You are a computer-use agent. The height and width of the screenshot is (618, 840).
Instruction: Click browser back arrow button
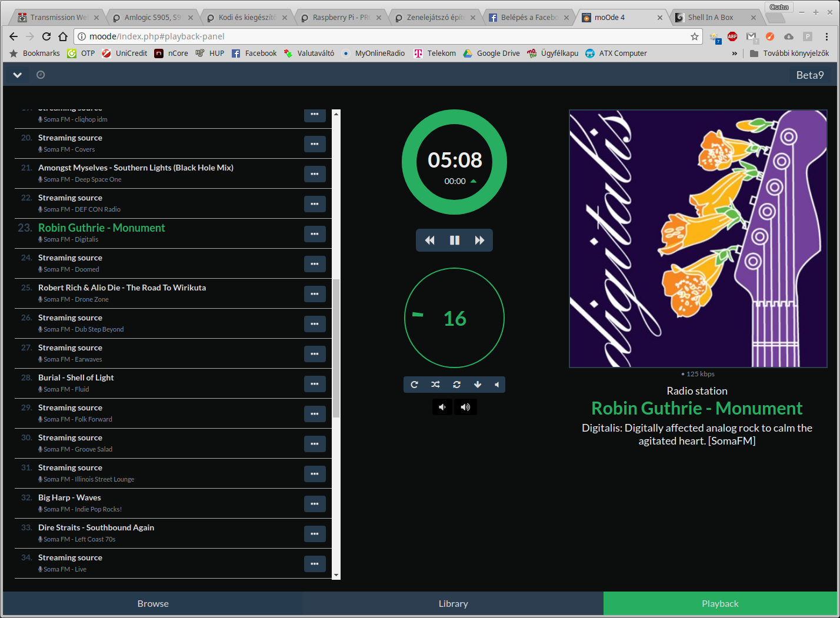14,36
